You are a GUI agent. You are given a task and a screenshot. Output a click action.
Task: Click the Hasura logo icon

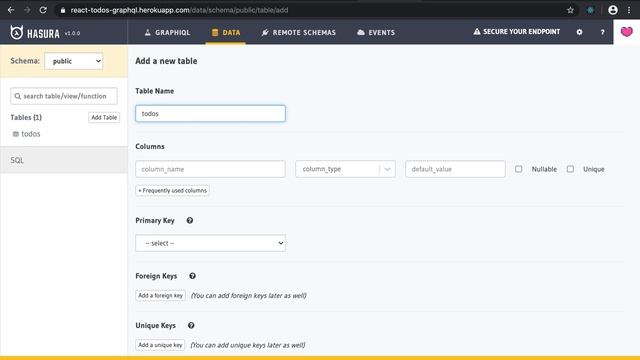coord(17,32)
